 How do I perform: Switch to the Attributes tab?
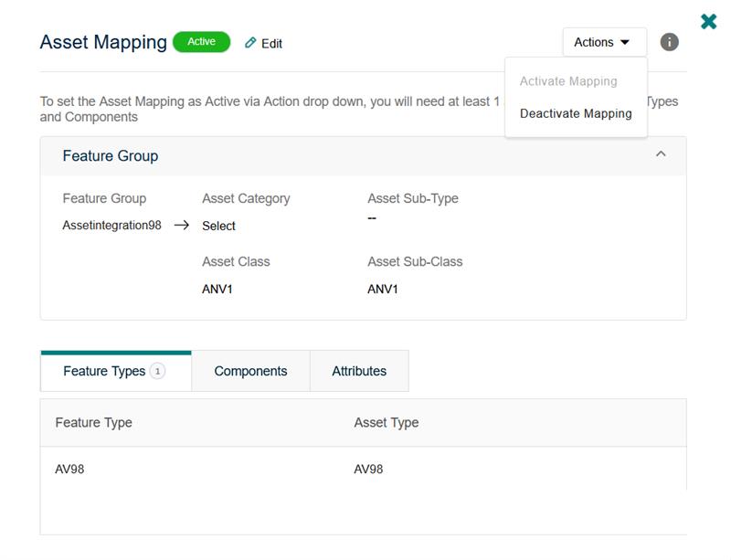(x=359, y=371)
